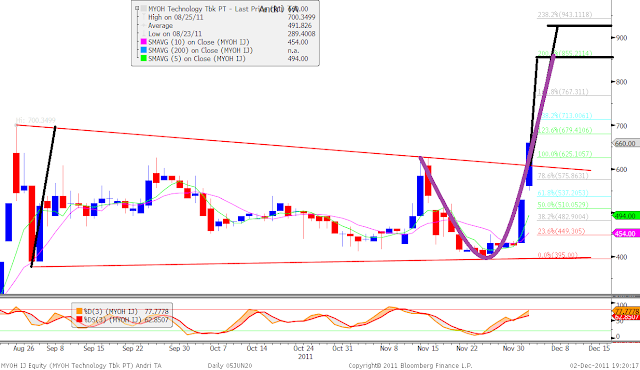
Task: Click the legend value 289.4008
Action: tap(301, 33)
